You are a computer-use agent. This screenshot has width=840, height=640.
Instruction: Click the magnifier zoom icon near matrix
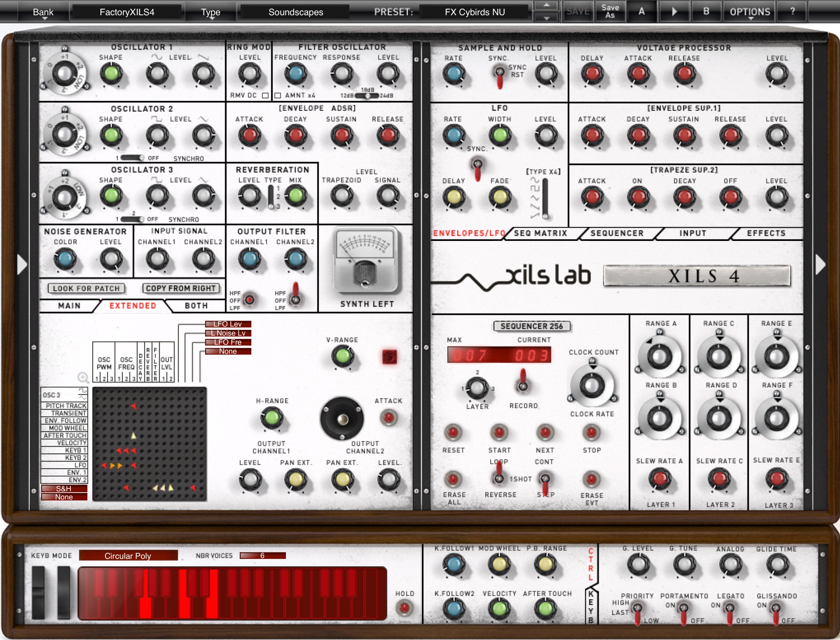click(83, 377)
